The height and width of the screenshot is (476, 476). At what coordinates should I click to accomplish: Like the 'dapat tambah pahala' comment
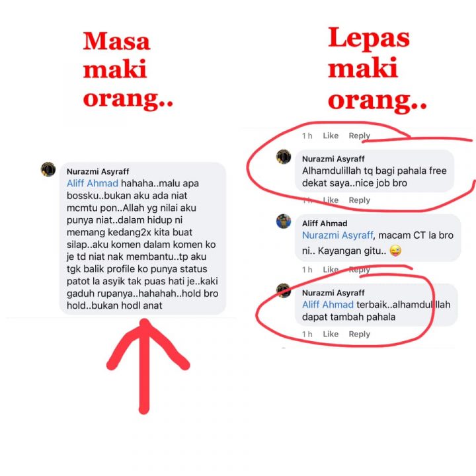(331, 335)
